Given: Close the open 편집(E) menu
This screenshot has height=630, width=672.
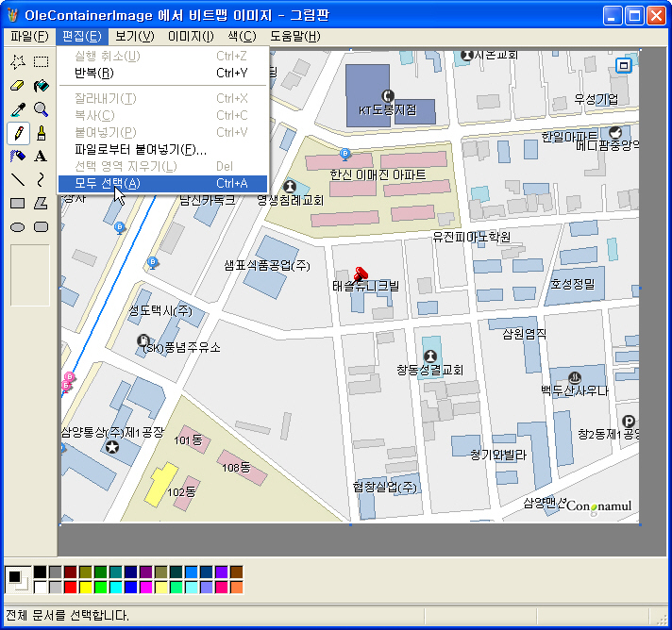Looking at the screenshot, I should click(82, 37).
